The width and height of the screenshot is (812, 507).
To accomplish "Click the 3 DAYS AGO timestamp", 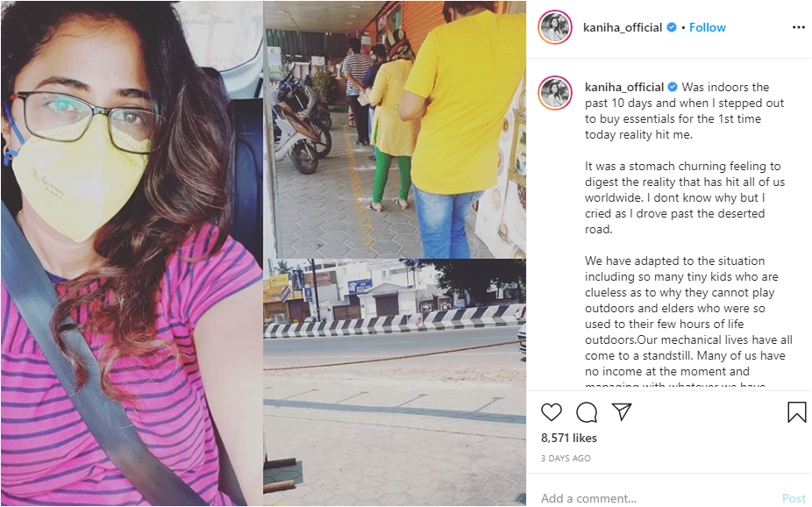I will [566, 459].
